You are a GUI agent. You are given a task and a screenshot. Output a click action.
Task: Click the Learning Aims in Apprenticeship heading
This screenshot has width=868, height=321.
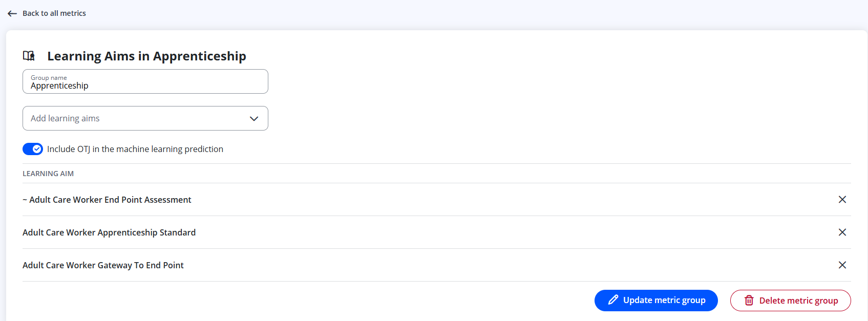pos(147,56)
